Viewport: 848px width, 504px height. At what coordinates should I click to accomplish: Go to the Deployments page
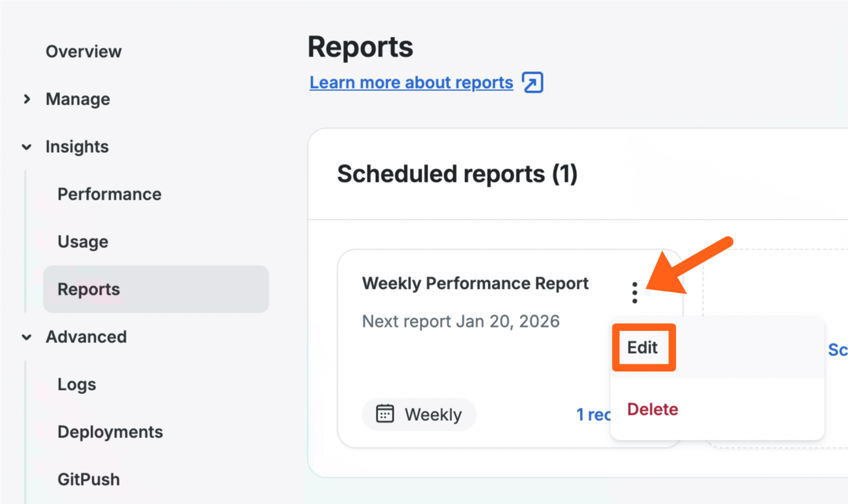coord(110,432)
